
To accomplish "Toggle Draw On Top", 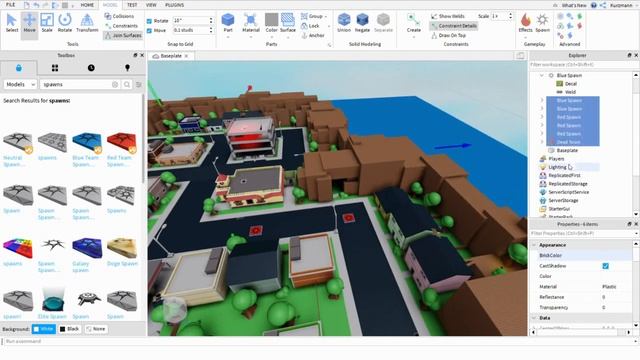I will [448, 36].
